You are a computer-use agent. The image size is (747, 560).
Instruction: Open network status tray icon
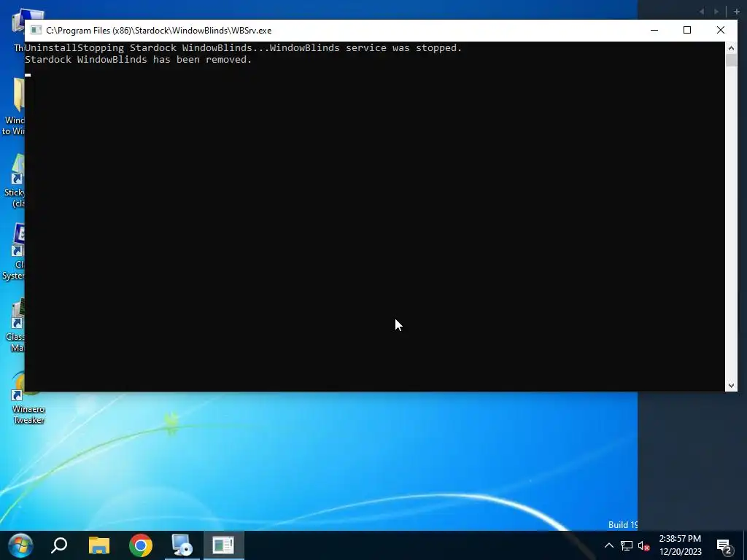pyautogui.click(x=627, y=545)
